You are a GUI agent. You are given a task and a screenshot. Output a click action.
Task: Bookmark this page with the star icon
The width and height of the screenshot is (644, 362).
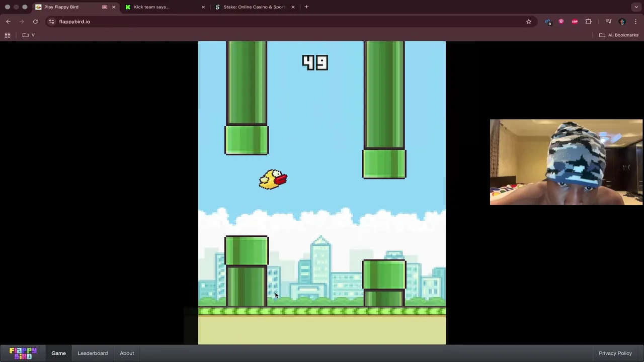(529, 22)
